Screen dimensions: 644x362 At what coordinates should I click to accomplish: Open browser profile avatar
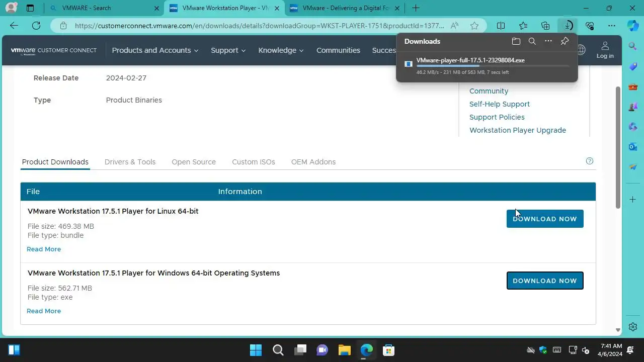11,8
